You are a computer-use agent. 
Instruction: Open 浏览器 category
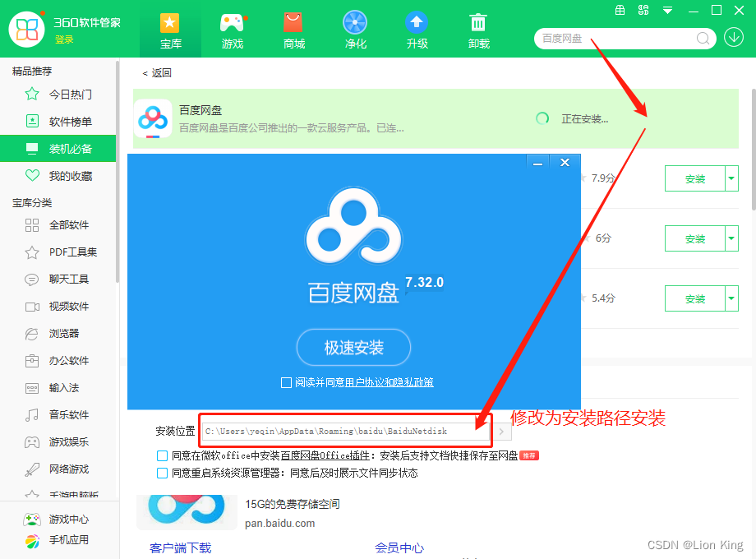(58, 333)
